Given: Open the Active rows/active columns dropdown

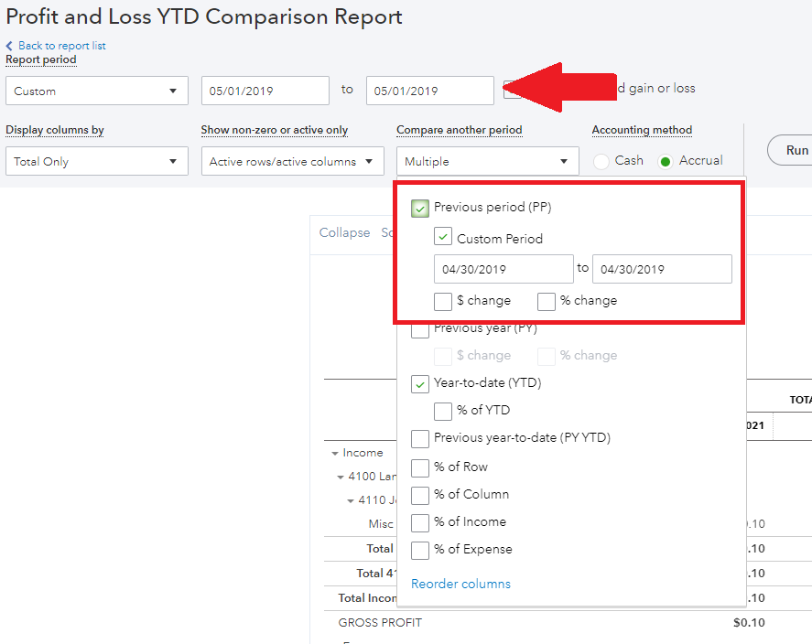Looking at the screenshot, I should (x=292, y=162).
